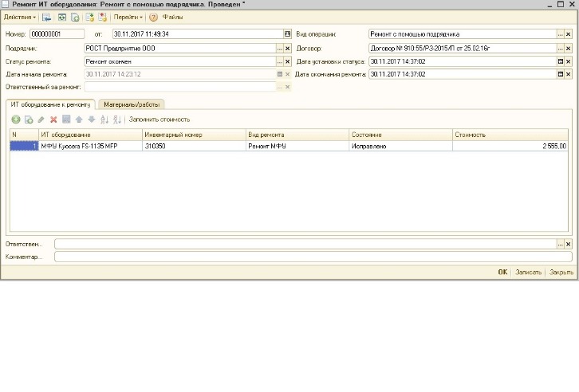Clear the Дата установки статуса field
The height and width of the screenshot is (392, 579).
point(568,61)
